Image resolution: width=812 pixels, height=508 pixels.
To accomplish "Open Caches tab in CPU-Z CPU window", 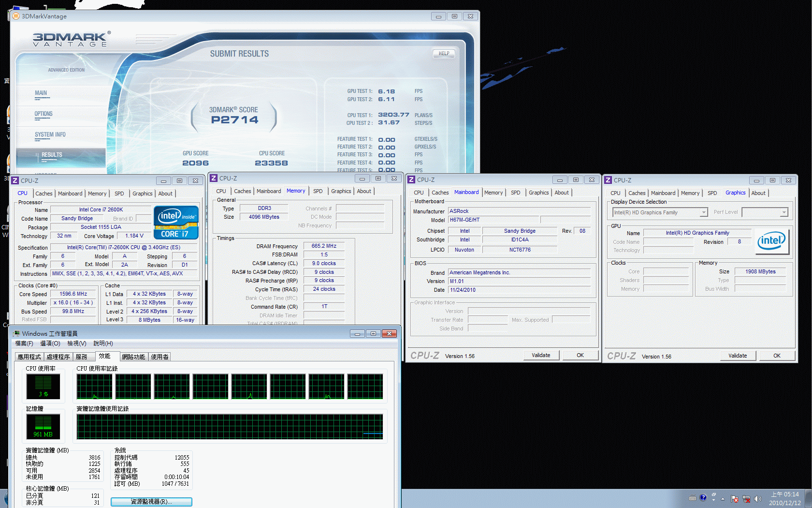I will tap(44, 194).
